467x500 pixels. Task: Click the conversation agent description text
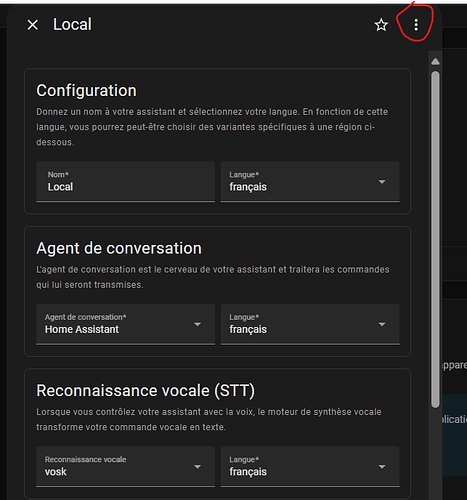point(213,277)
